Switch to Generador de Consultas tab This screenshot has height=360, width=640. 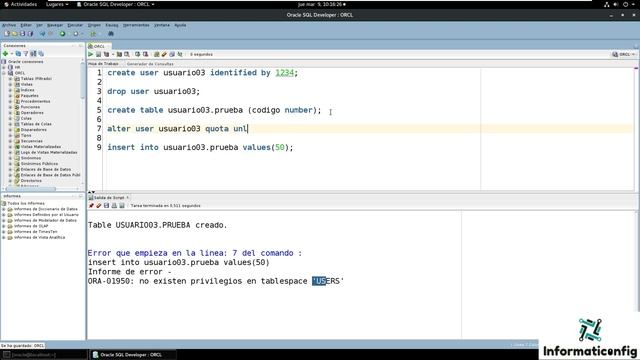pyautogui.click(x=150, y=64)
